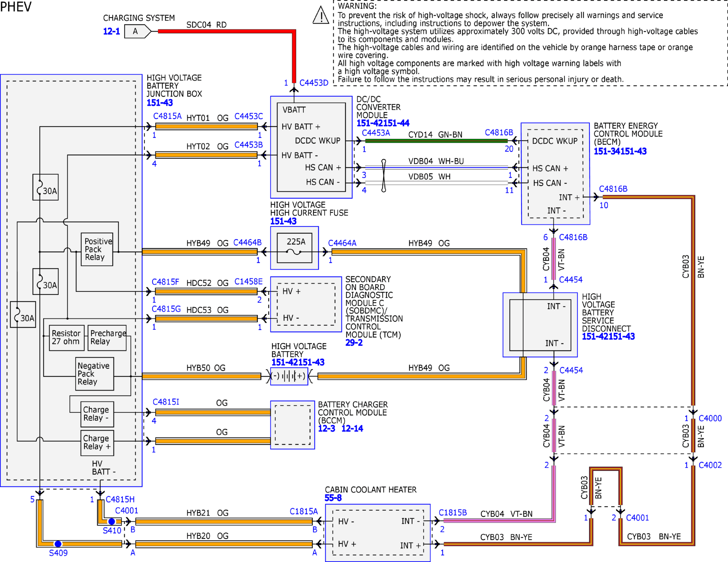
Task: Click the HYB50 OG wire label
Action: [x=206, y=368]
